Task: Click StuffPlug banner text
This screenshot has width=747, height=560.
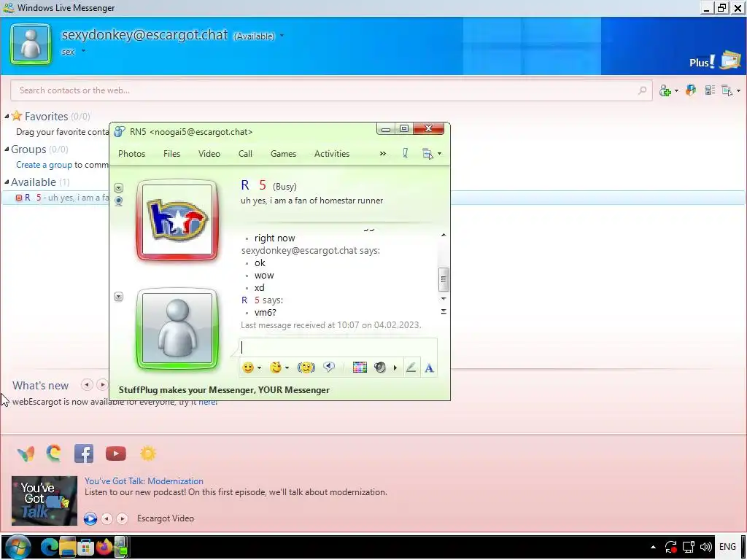Action: point(224,390)
